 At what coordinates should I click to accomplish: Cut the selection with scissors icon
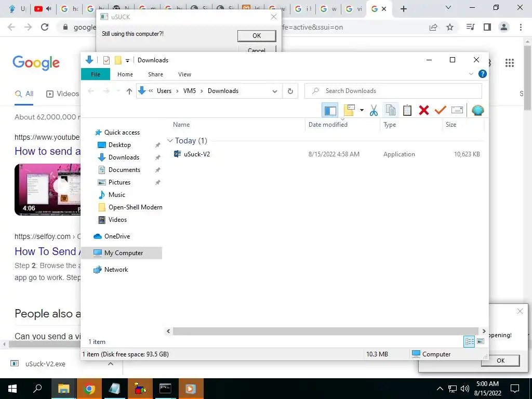pyautogui.click(x=374, y=110)
